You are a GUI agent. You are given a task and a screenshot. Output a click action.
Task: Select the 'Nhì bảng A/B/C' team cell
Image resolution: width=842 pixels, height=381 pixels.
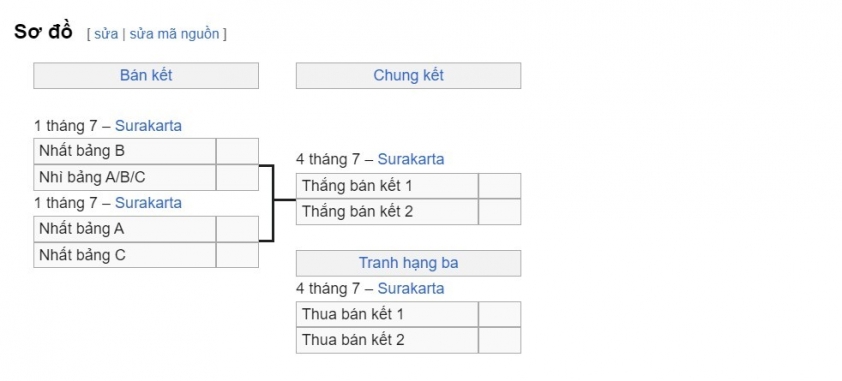pos(125,178)
